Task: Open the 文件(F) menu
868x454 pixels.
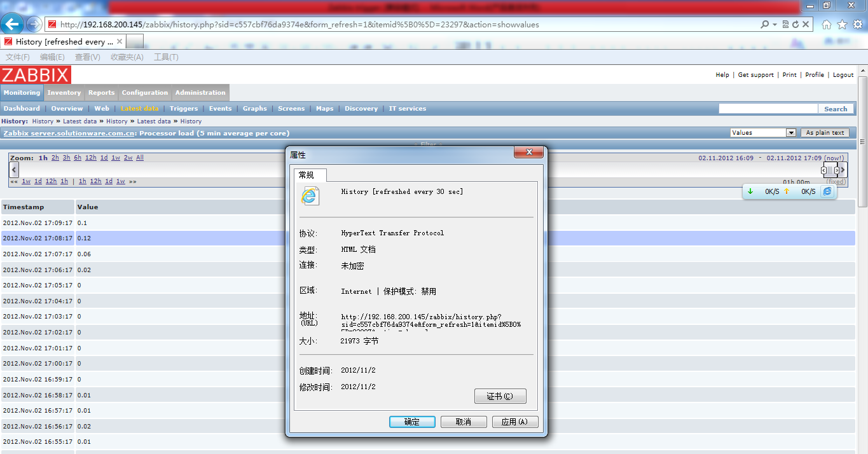Action: pyautogui.click(x=18, y=57)
